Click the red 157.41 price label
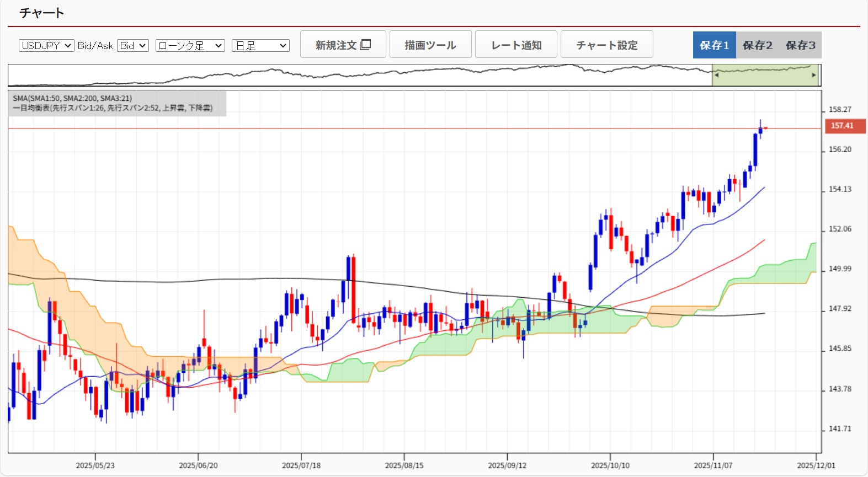Viewport: 868px width, 477px height. point(844,126)
